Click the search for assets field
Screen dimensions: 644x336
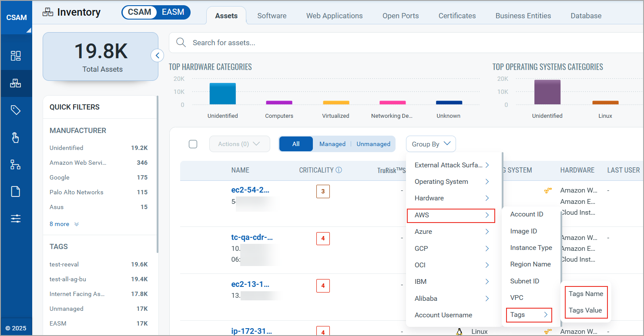point(406,43)
